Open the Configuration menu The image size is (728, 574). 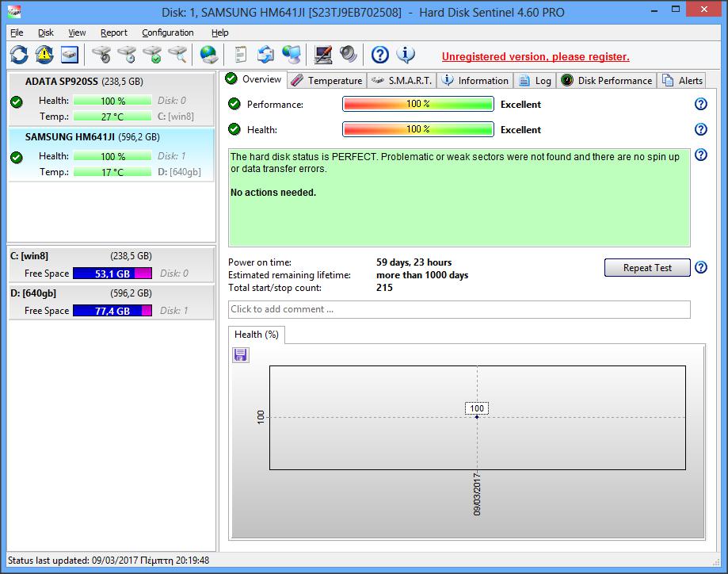[x=168, y=33]
